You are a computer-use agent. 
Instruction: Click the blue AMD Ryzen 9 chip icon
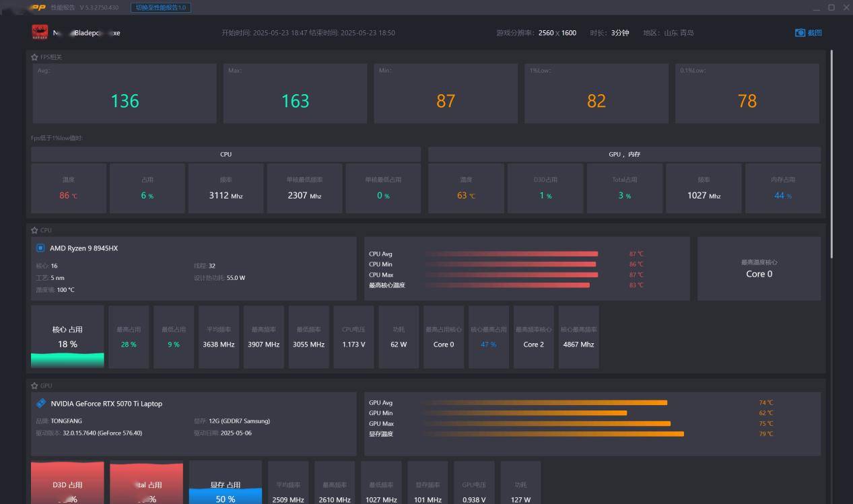40,248
